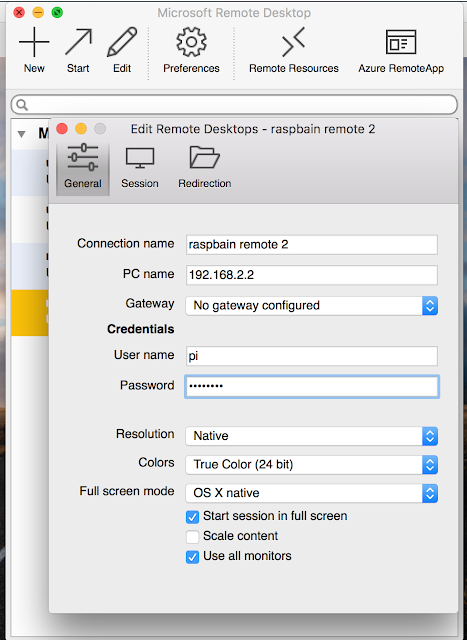Open the Gateway dropdown
Viewport: 467px width, 640px height.
312,306
